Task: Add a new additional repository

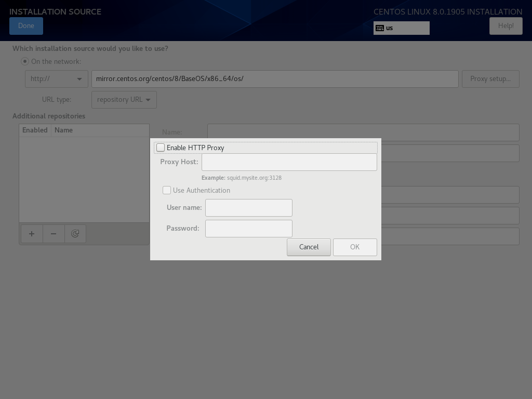Action: tap(31, 234)
